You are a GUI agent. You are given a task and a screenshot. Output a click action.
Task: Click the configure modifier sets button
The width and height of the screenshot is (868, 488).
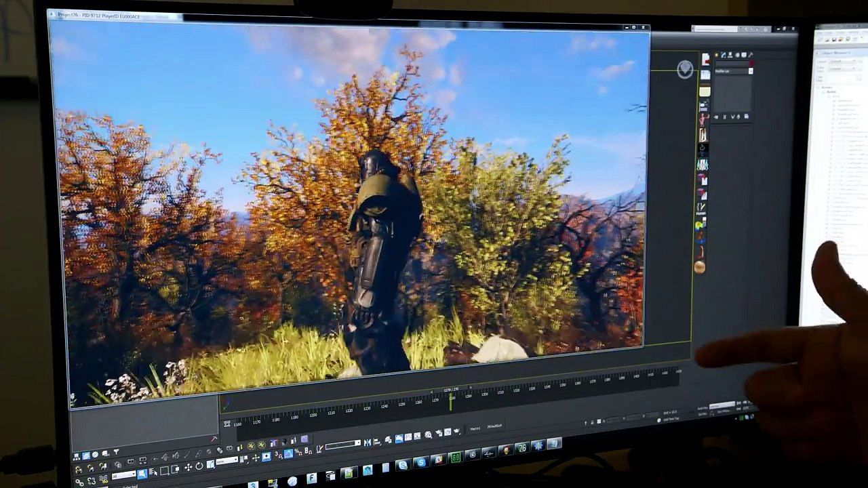tap(747, 117)
